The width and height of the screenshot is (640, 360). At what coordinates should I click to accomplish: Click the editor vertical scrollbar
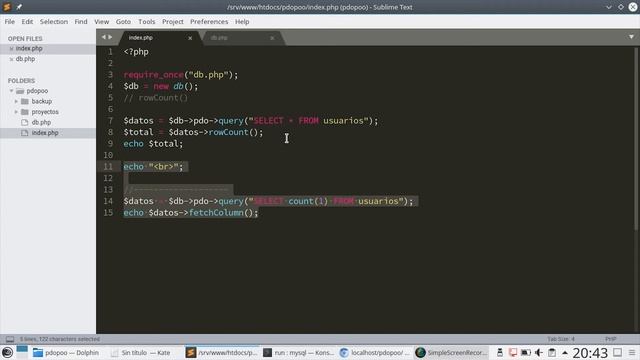pyautogui.click(x=636, y=139)
